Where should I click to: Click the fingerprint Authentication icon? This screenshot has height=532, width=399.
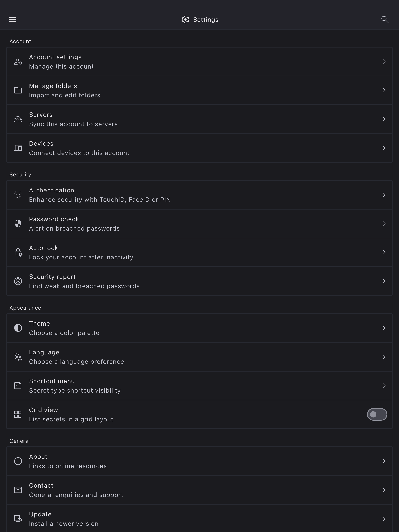tap(18, 195)
